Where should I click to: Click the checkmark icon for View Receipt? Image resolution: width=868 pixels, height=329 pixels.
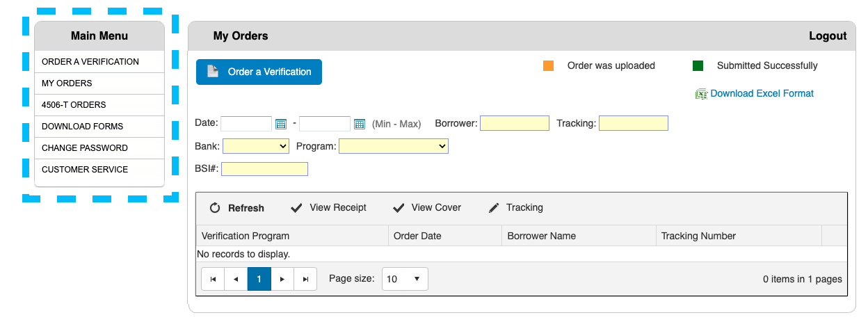[x=296, y=208]
